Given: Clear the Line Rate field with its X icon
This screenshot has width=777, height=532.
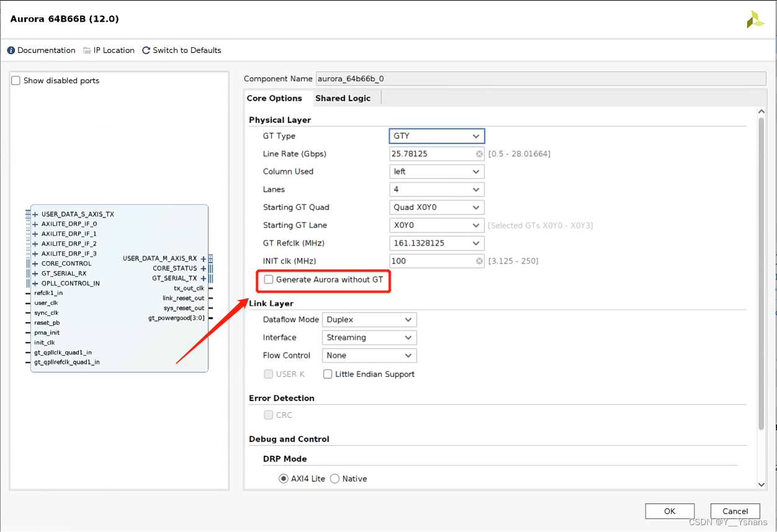Looking at the screenshot, I should (479, 154).
